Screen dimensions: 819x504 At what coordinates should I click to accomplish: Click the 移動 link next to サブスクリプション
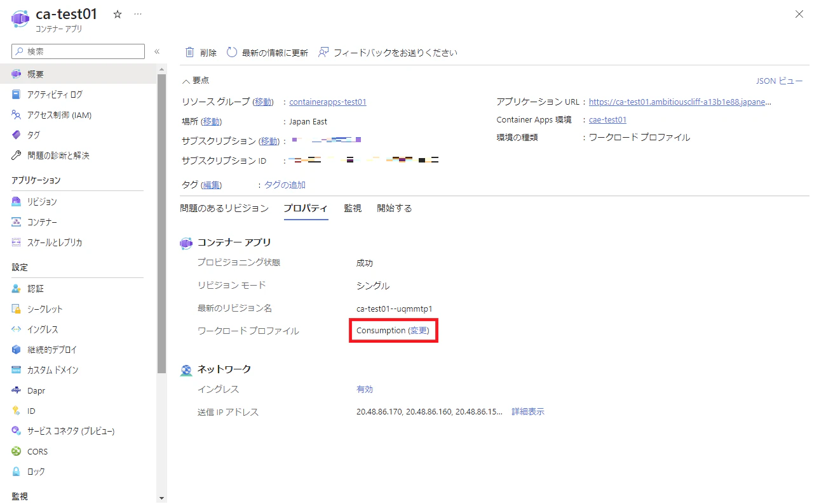point(269,141)
